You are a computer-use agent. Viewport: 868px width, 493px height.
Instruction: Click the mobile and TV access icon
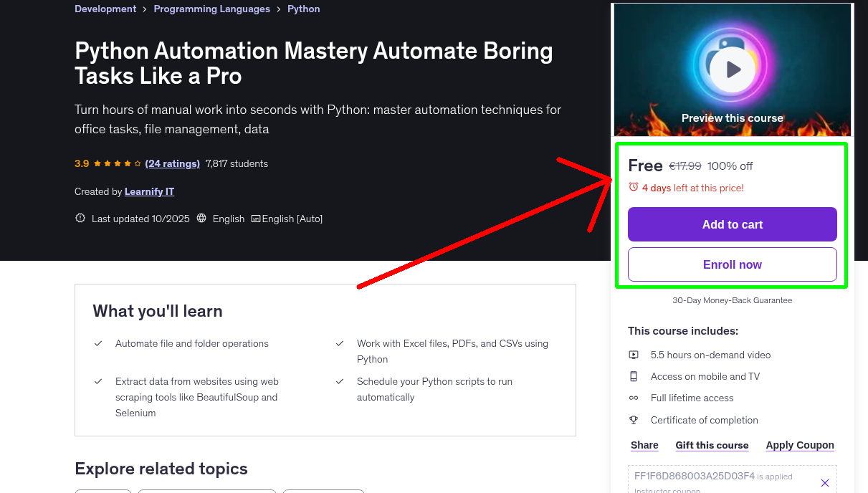coord(634,376)
